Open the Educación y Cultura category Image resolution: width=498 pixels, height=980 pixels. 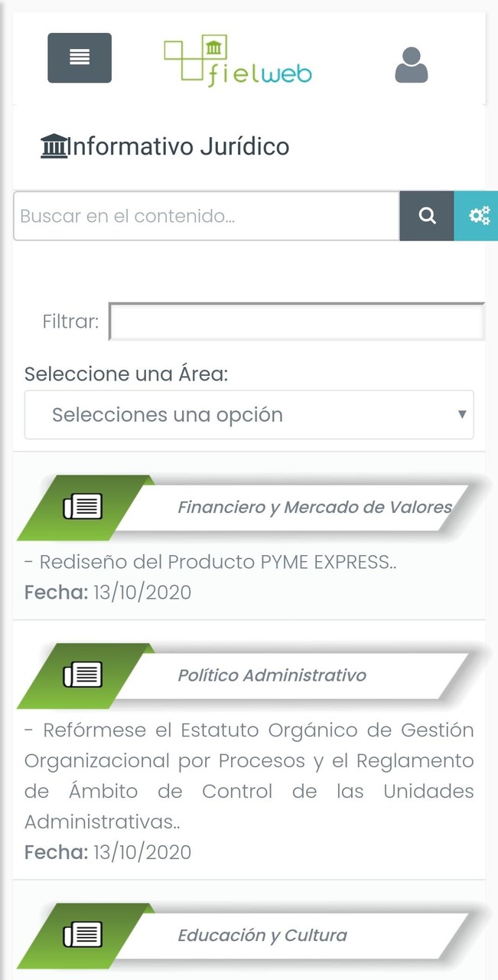pyautogui.click(x=262, y=936)
